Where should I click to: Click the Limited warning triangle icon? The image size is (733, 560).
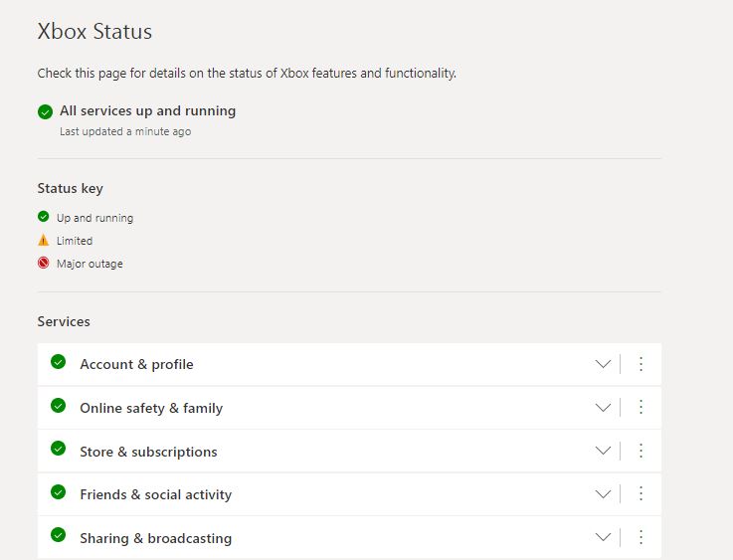[43, 240]
